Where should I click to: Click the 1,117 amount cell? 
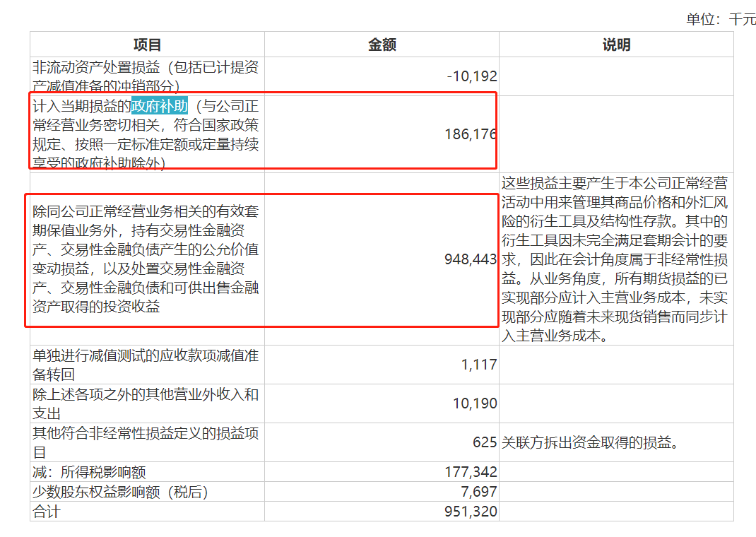coord(480,365)
